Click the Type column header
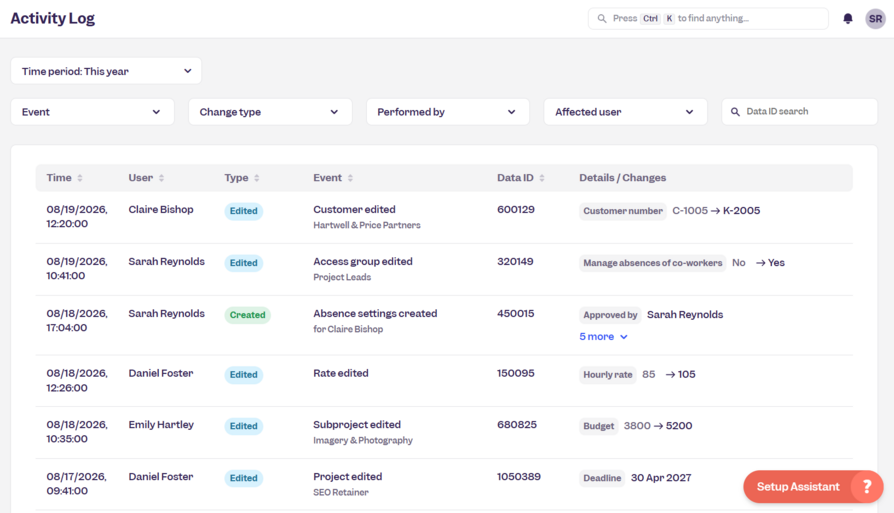 coord(236,178)
